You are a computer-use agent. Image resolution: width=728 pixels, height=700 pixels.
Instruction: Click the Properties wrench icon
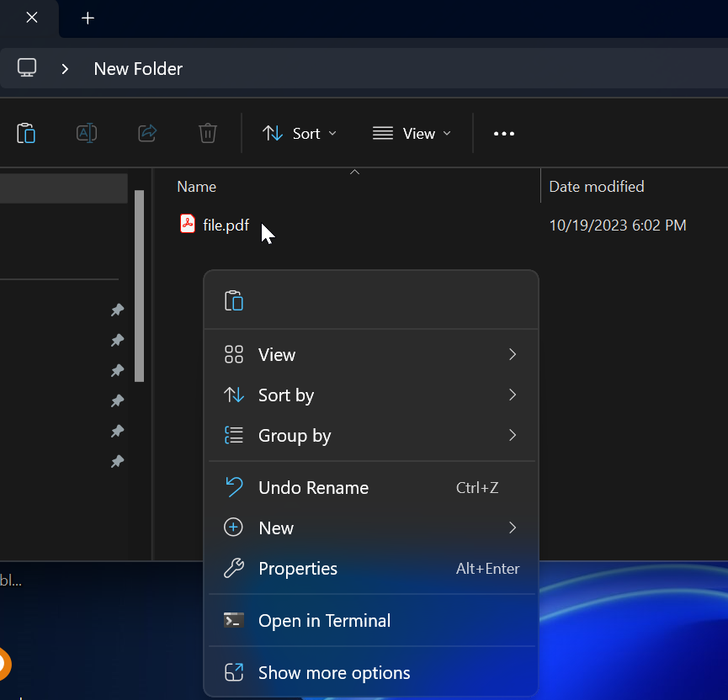pos(233,568)
